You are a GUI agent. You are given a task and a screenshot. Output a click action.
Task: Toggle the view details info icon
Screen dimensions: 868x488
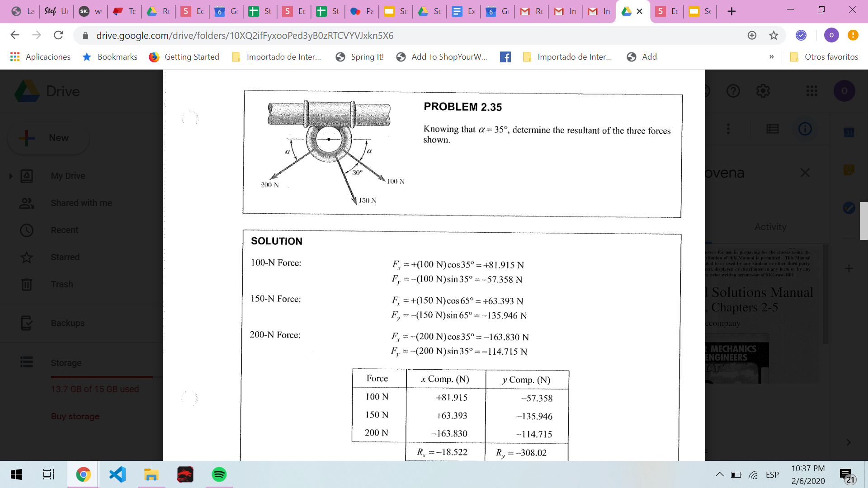point(805,129)
